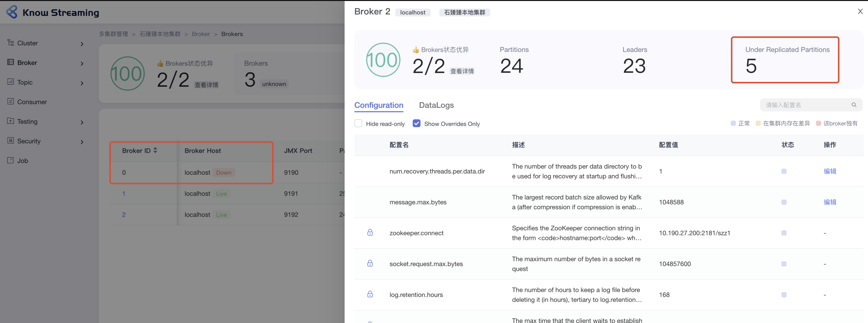Image resolution: width=868 pixels, height=323 pixels.
Task: Select the Configuration tab
Action: (x=379, y=105)
